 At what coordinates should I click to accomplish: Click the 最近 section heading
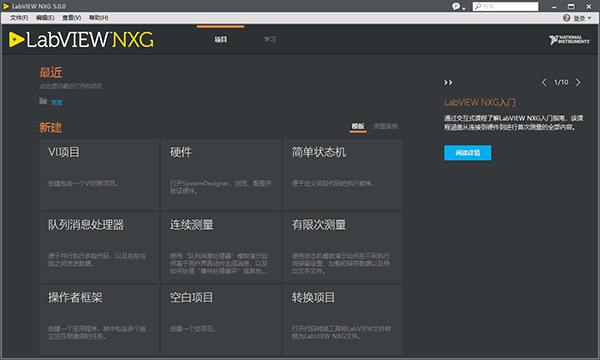pos(51,72)
